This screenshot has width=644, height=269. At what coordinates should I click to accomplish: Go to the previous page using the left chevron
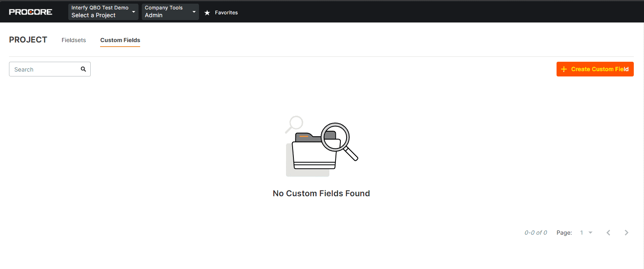[608, 233]
